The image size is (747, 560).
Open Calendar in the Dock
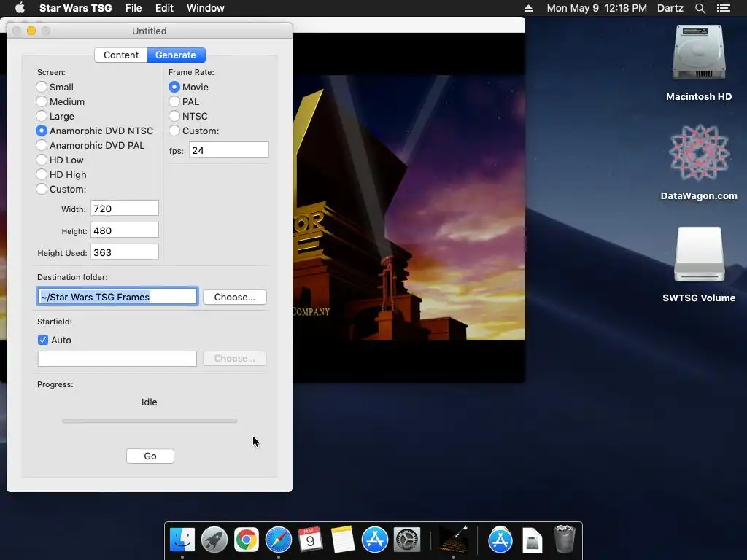pos(310,540)
